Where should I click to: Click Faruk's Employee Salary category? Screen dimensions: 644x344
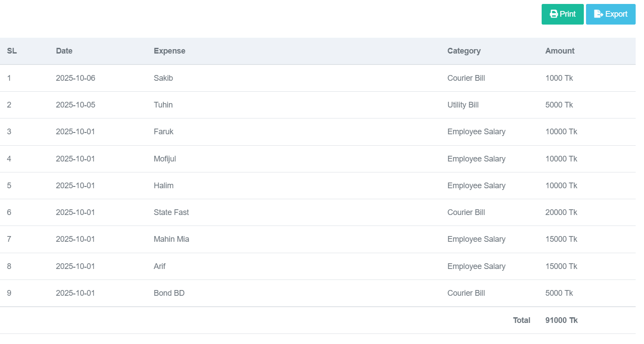pos(476,132)
